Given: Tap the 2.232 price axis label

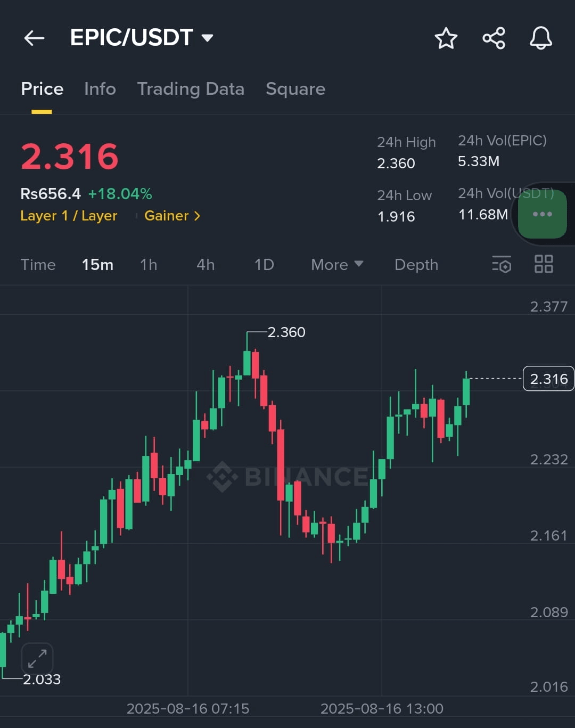Looking at the screenshot, I should (549, 460).
